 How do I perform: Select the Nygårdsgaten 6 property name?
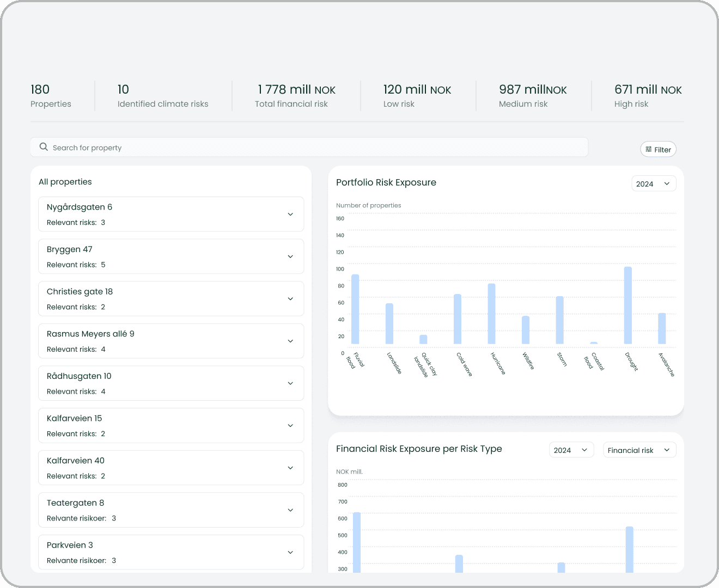point(80,207)
